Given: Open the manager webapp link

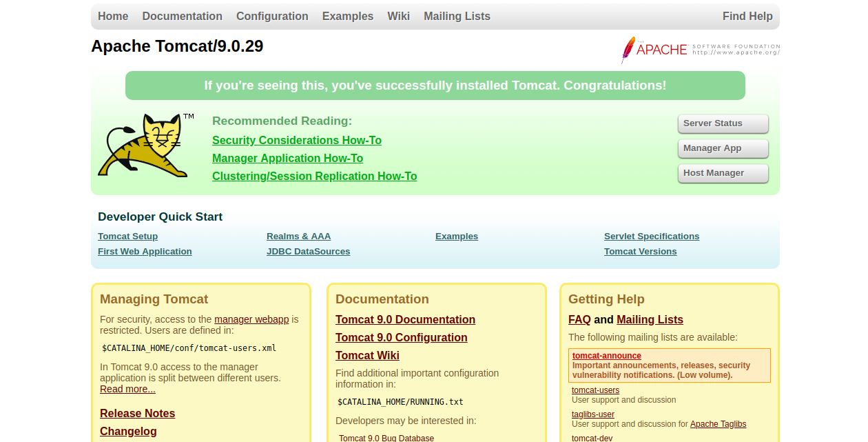Looking at the screenshot, I should pyautogui.click(x=251, y=319).
